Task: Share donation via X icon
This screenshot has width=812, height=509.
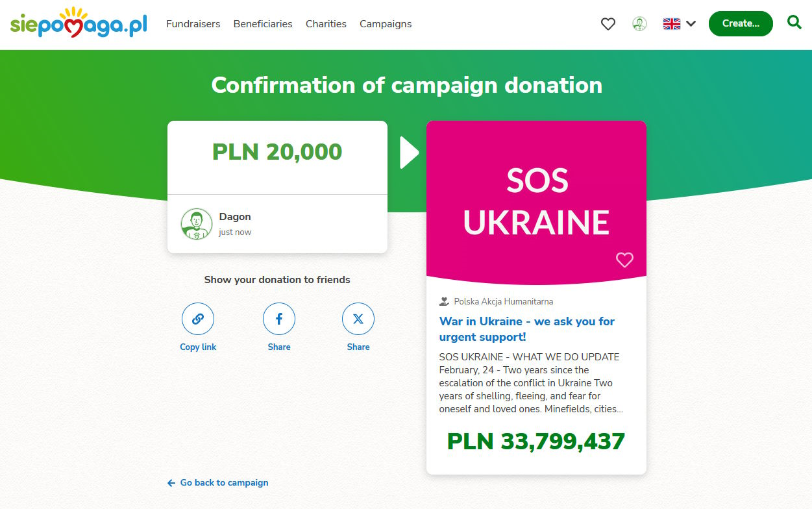Action: tap(358, 319)
